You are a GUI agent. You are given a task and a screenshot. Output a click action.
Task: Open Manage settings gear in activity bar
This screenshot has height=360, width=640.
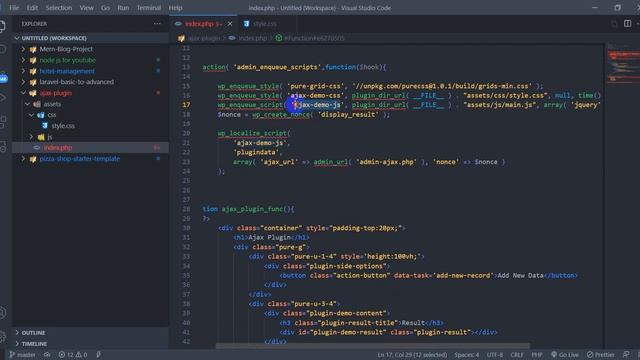tap(2, 337)
